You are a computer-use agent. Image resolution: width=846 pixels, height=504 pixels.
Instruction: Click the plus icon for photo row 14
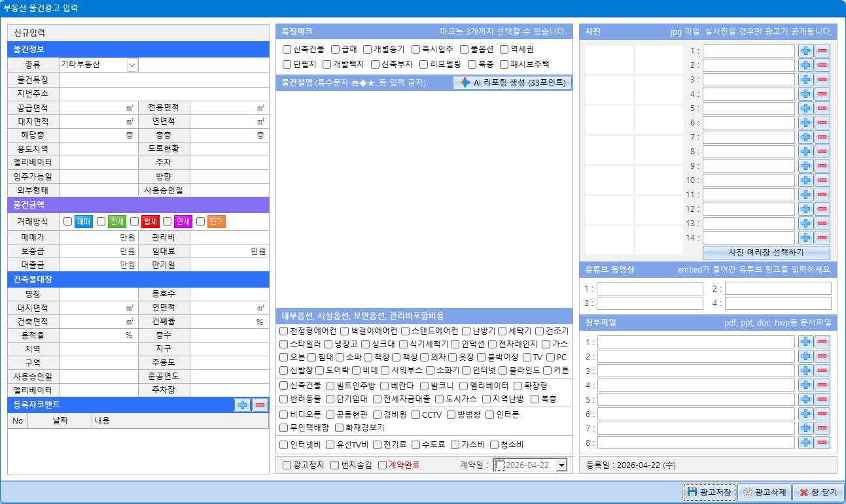pyautogui.click(x=806, y=238)
